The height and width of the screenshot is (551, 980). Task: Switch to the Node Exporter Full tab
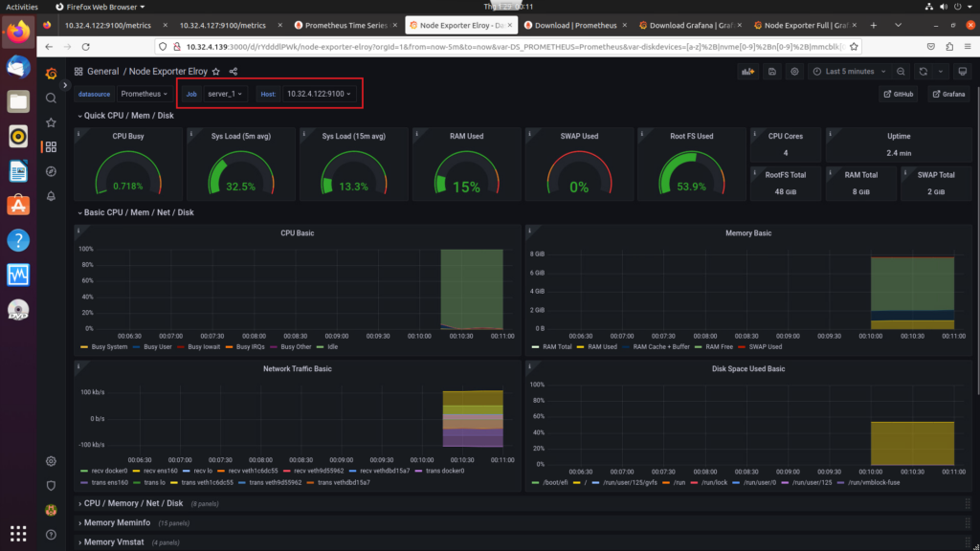(x=806, y=25)
